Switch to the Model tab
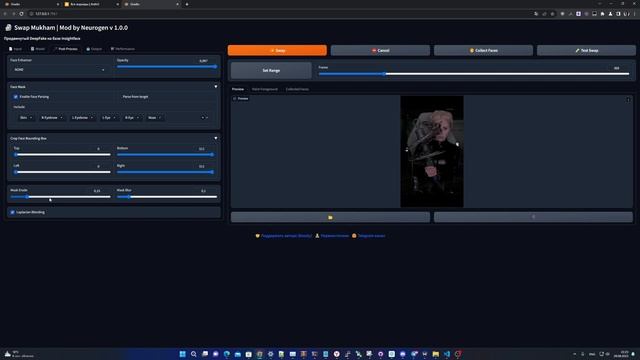The width and height of the screenshot is (640, 360). click(38, 49)
